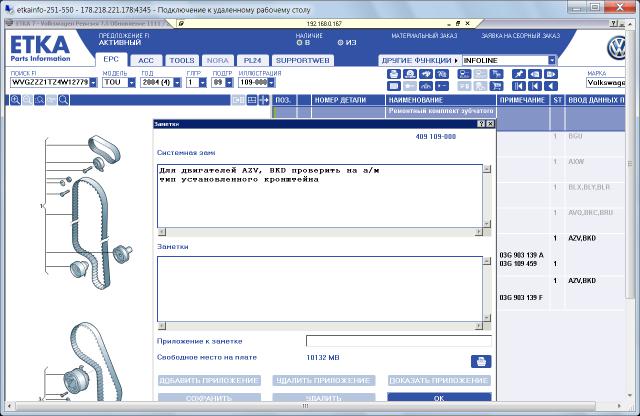Click the vehicle data icon left of greyed icons
640x416 pixels.
click(464, 74)
